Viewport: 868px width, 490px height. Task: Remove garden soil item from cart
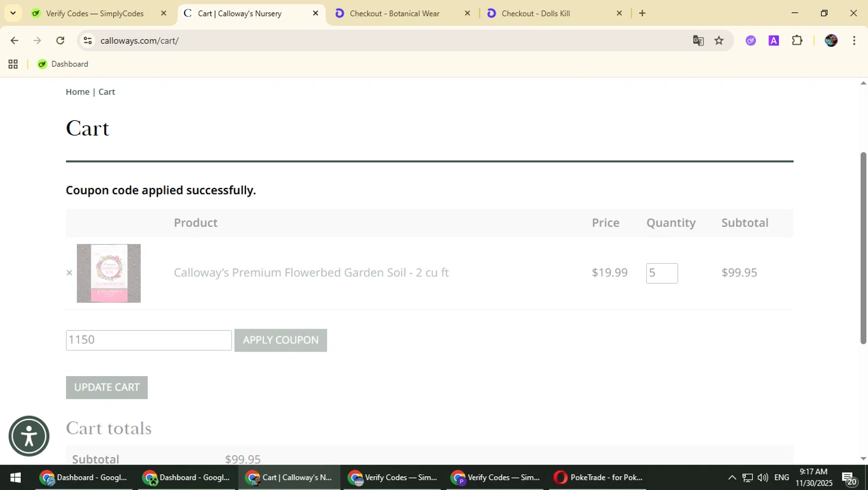[69, 273]
